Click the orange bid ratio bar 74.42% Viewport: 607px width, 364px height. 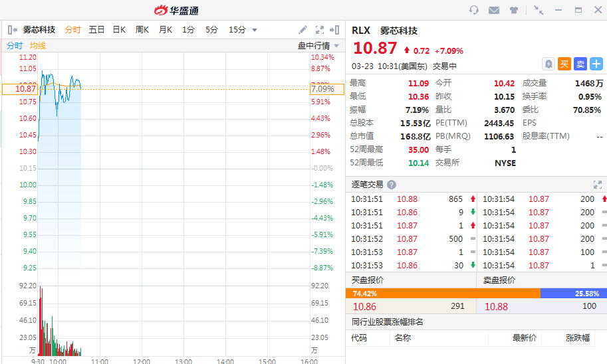443,293
